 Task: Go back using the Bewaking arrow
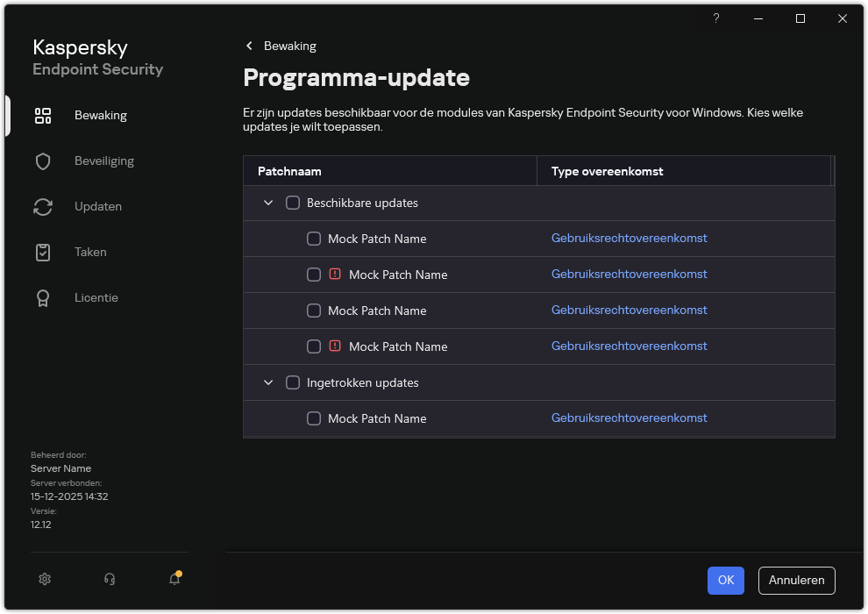[x=249, y=46]
